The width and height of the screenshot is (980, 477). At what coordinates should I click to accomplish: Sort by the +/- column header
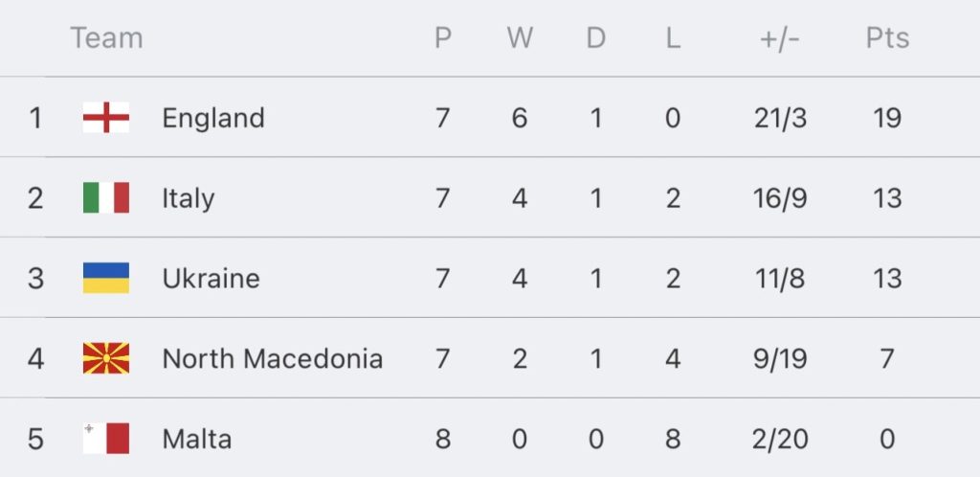[x=780, y=38]
